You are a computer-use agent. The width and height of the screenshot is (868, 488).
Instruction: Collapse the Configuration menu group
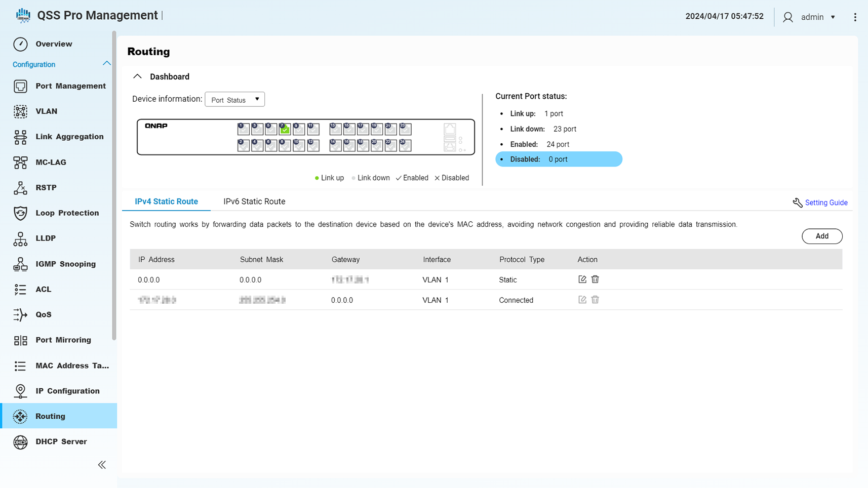pos(107,63)
